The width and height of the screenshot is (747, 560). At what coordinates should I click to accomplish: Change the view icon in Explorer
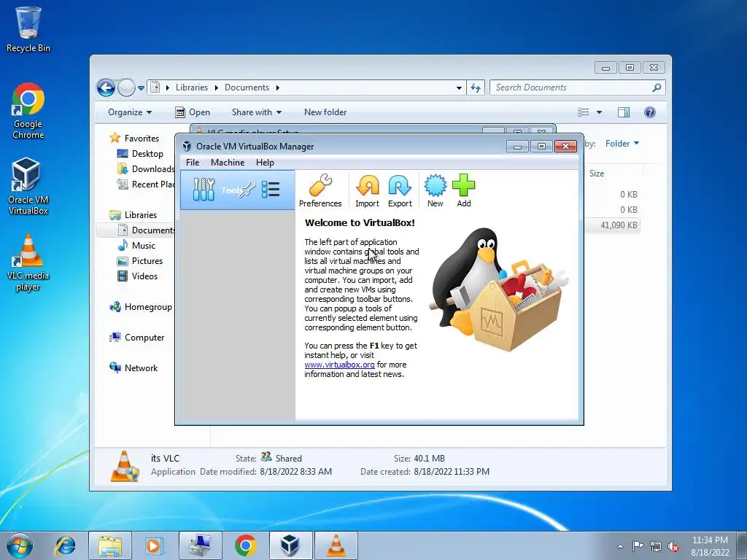583,112
